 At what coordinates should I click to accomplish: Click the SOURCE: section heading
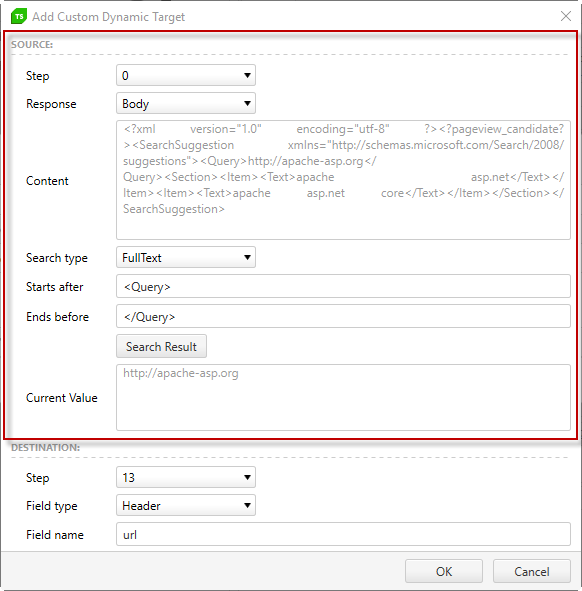[x=32, y=44]
